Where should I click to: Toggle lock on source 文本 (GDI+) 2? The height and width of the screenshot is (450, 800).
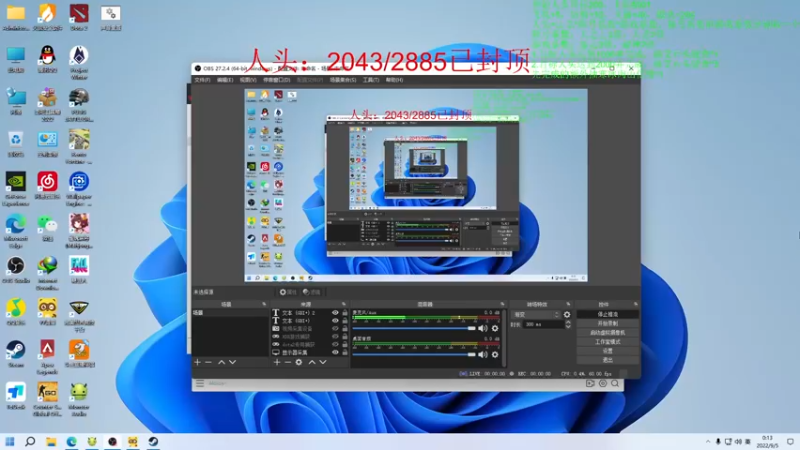tap(345, 313)
